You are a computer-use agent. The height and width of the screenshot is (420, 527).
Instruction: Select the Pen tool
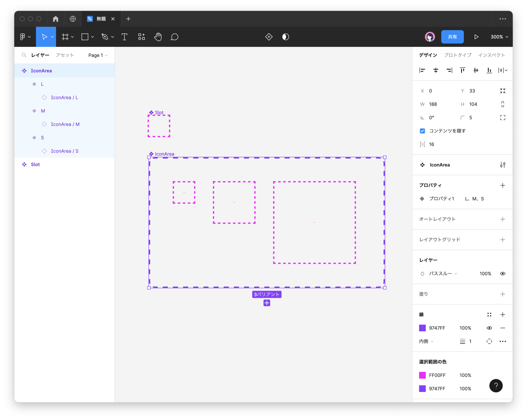[105, 37]
